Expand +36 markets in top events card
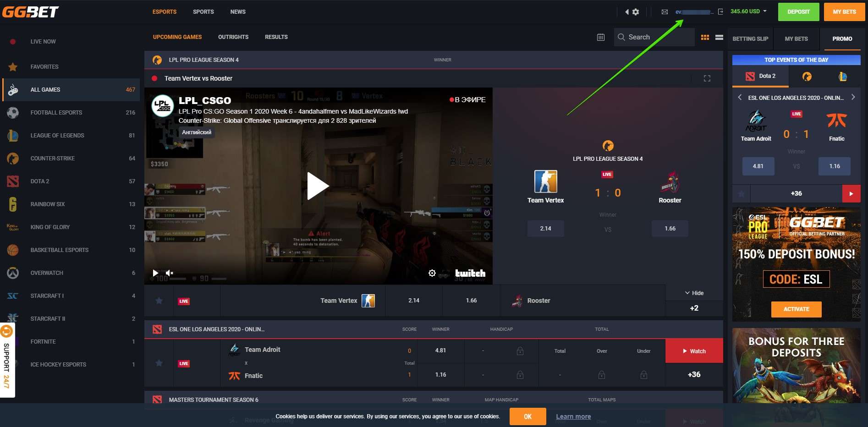The height and width of the screenshot is (427, 868). 797,194
